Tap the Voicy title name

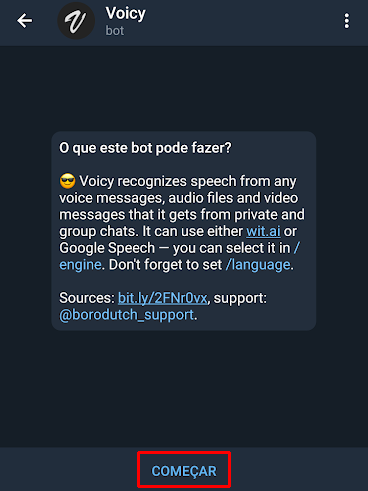[126, 14]
